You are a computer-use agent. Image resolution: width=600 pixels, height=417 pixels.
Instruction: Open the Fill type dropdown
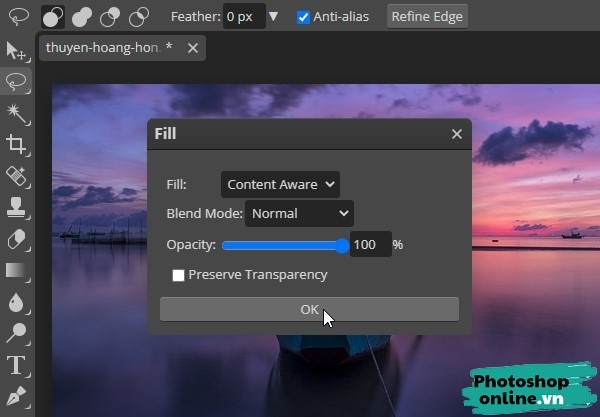pos(280,184)
